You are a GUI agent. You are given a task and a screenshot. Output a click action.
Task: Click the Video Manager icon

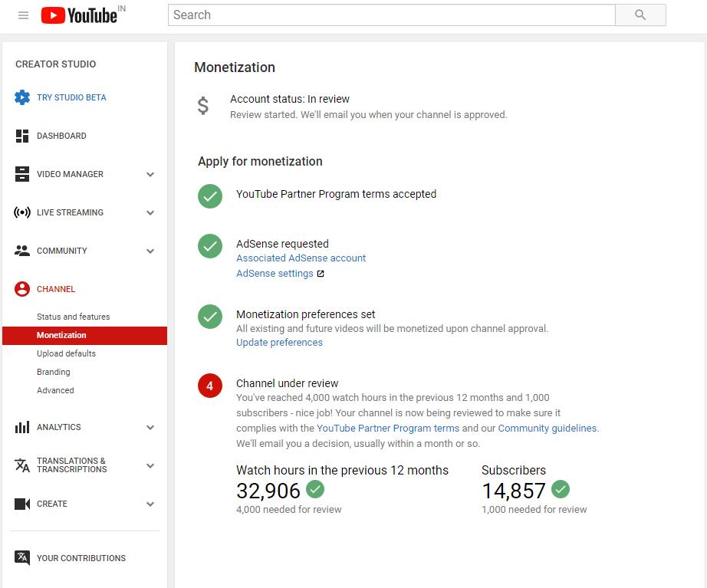[x=22, y=174]
